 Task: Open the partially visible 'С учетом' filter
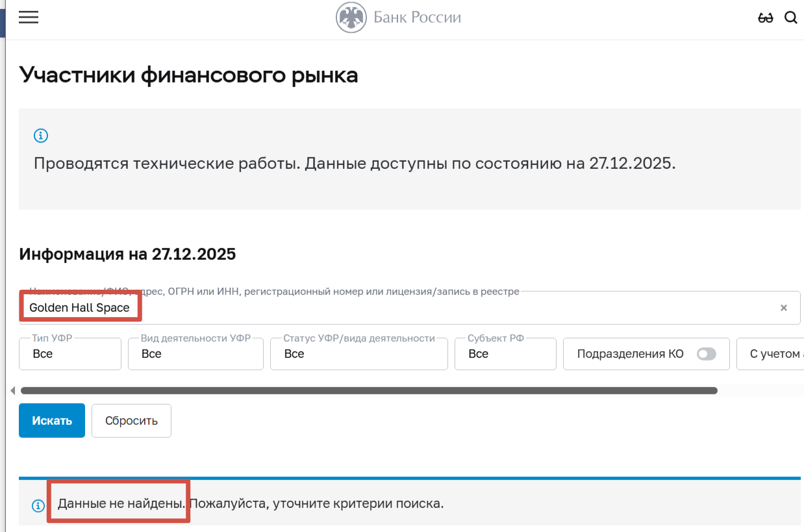click(x=770, y=354)
